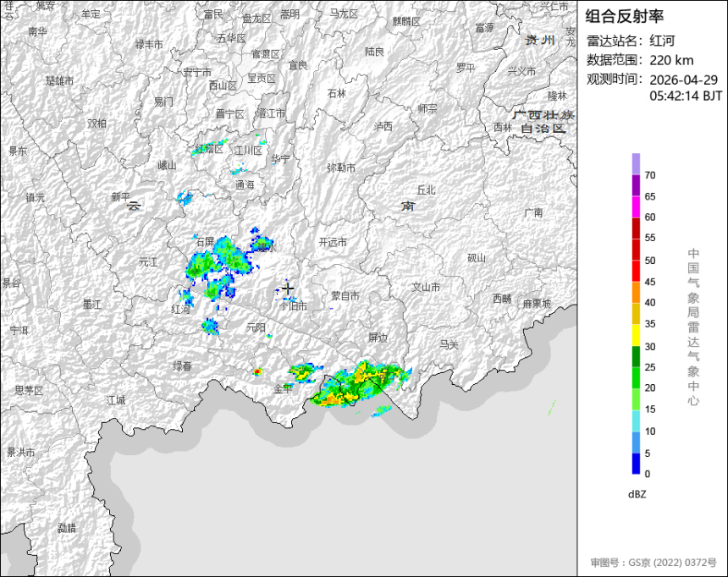Click the 新平 map label

(x=120, y=197)
